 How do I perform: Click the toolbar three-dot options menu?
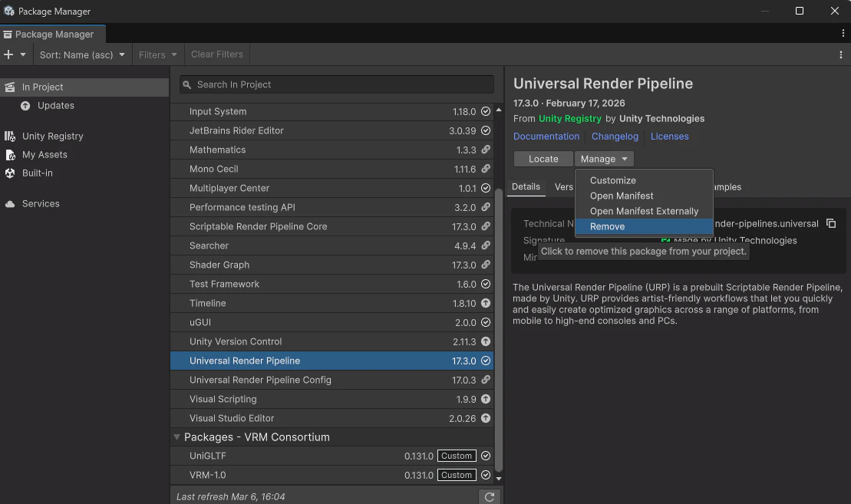point(841,54)
